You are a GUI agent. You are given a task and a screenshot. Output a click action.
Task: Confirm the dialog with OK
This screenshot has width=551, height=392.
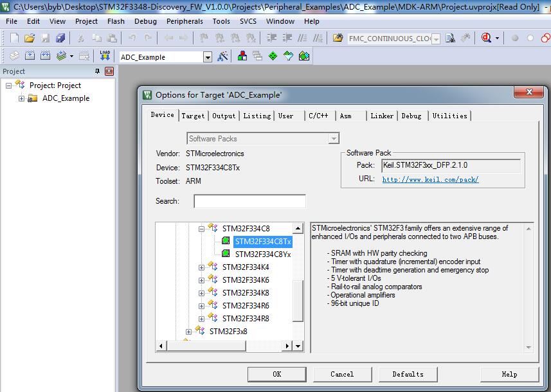tap(277, 374)
